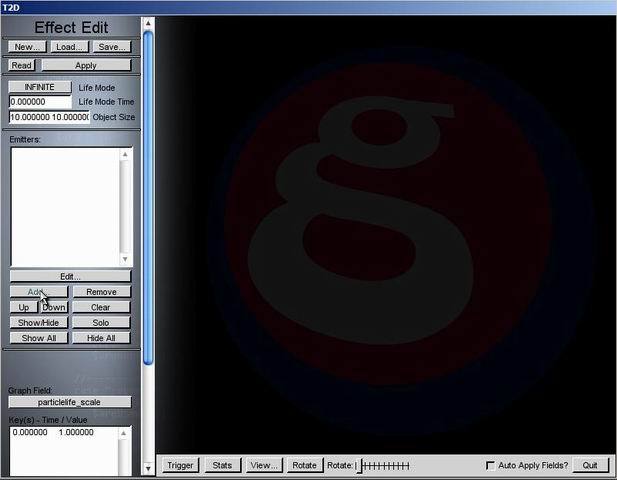
Task: Move emitter Up in list
Action: 24,307
